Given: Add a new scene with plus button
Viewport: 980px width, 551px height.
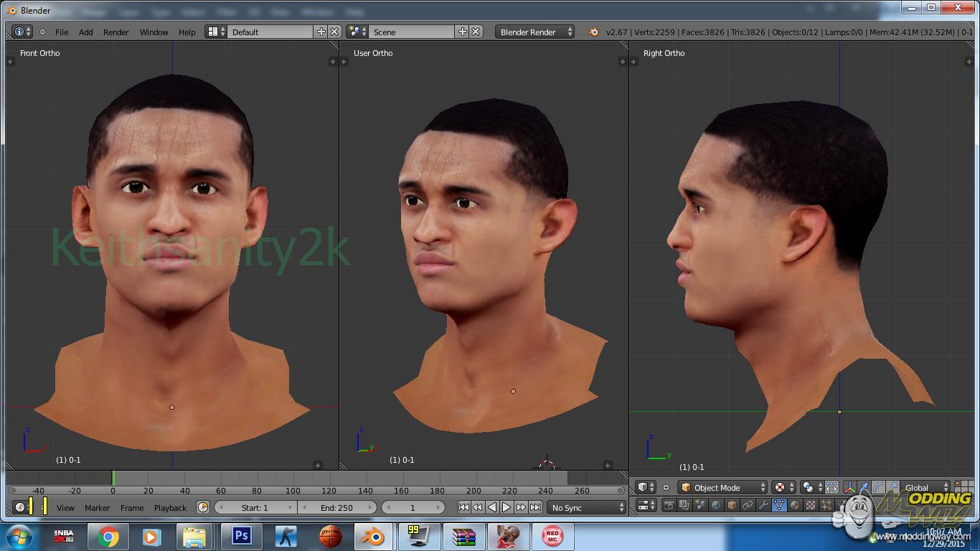Looking at the screenshot, I should click(463, 32).
